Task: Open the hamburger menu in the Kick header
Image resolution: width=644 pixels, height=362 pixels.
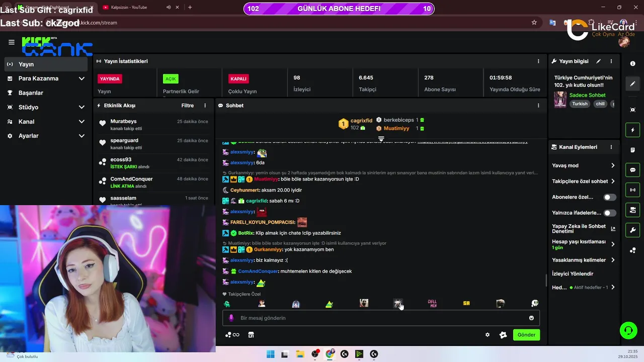Action: coord(11,42)
